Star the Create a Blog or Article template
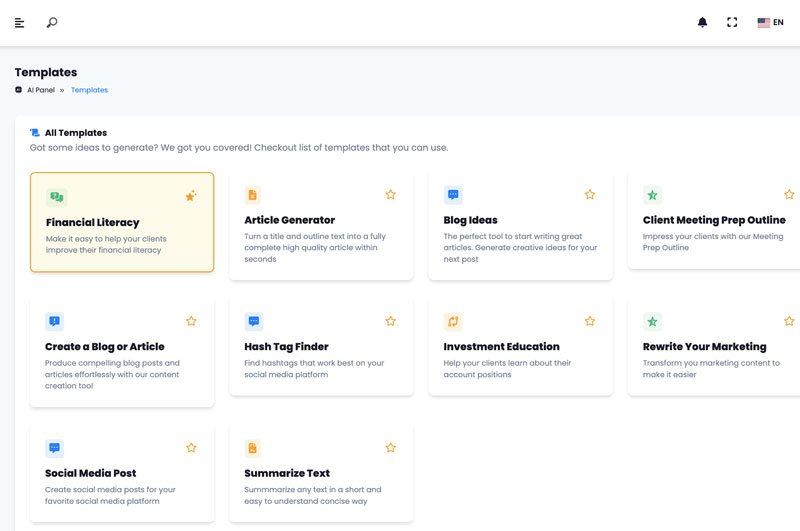800x531 pixels. tap(191, 321)
